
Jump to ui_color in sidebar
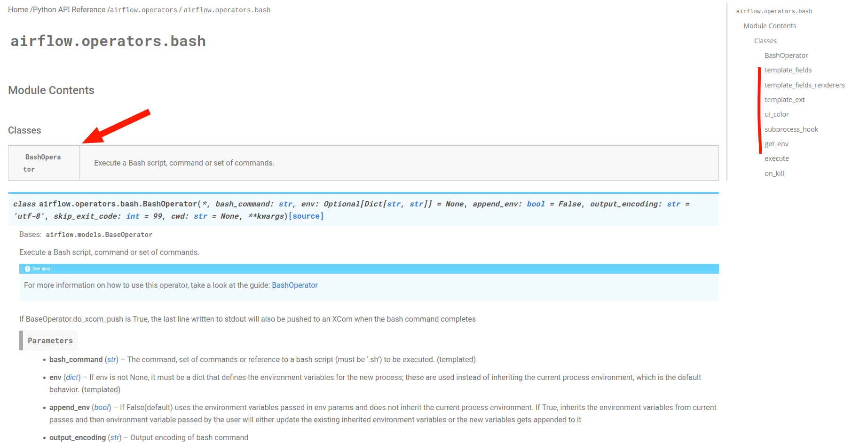tap(777, 114)
